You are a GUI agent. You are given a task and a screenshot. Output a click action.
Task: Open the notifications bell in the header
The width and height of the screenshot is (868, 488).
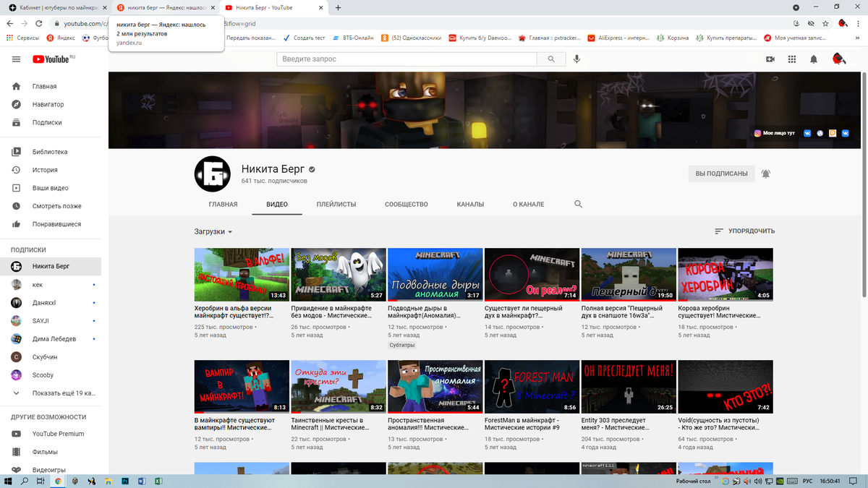tap(814, 59)
